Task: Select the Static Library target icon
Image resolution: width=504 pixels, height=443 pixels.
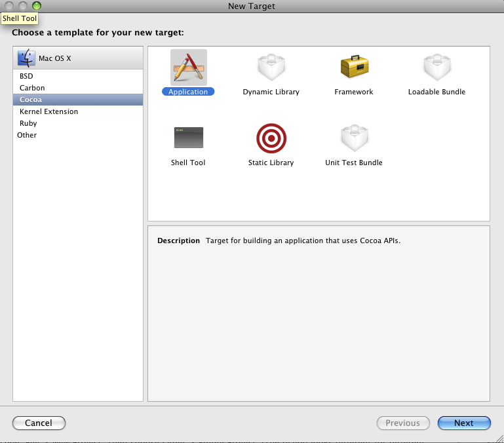Action: [271, 138]
